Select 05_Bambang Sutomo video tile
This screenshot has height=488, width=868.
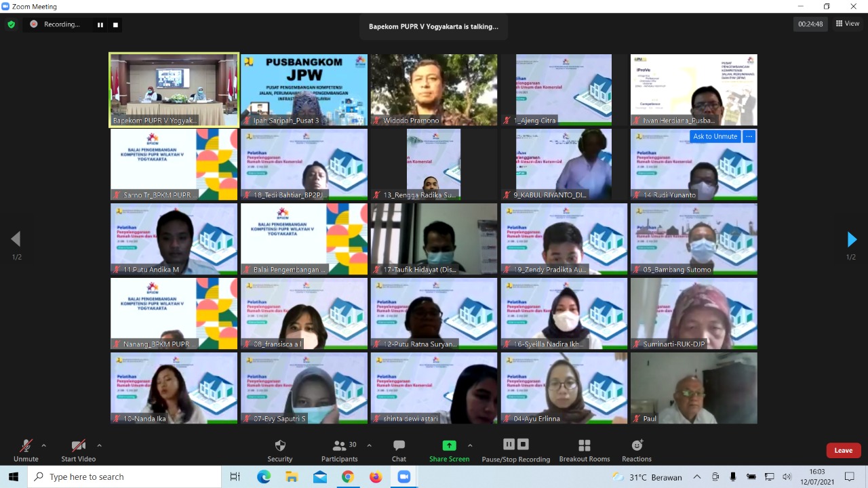[x=694, y=239]
